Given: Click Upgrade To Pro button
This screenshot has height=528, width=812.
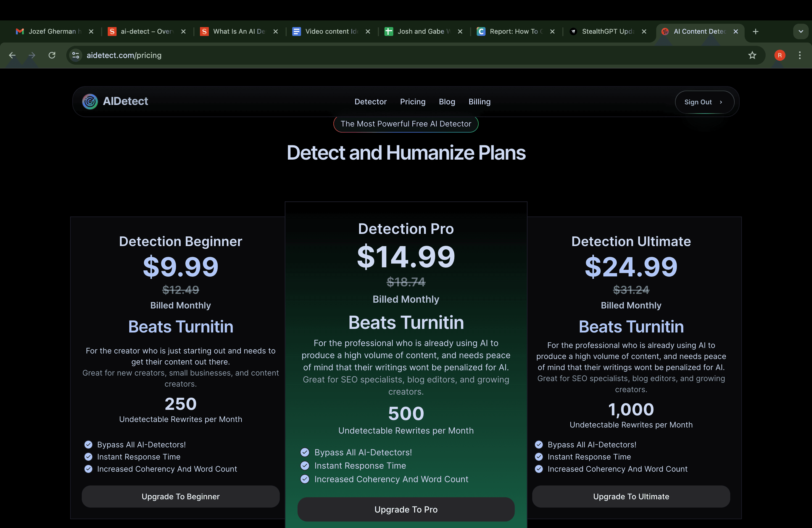Looking at the screenshot, I should point(406,509).
